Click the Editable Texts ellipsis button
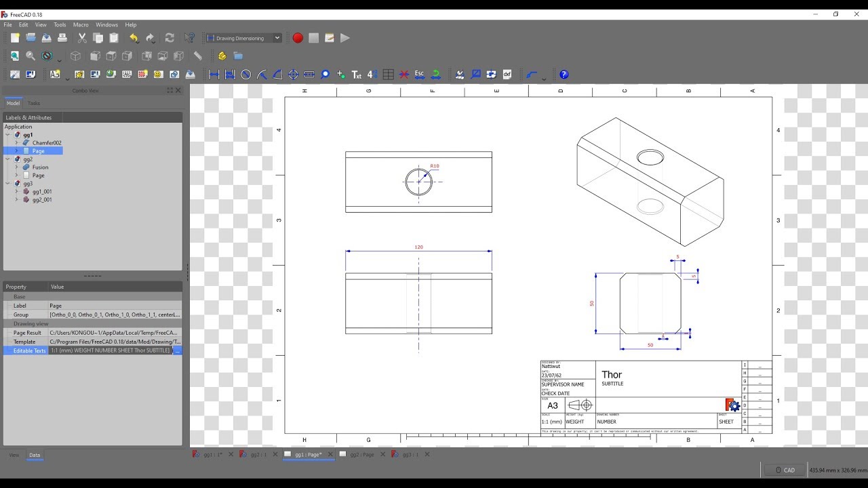 coord(178,350)
